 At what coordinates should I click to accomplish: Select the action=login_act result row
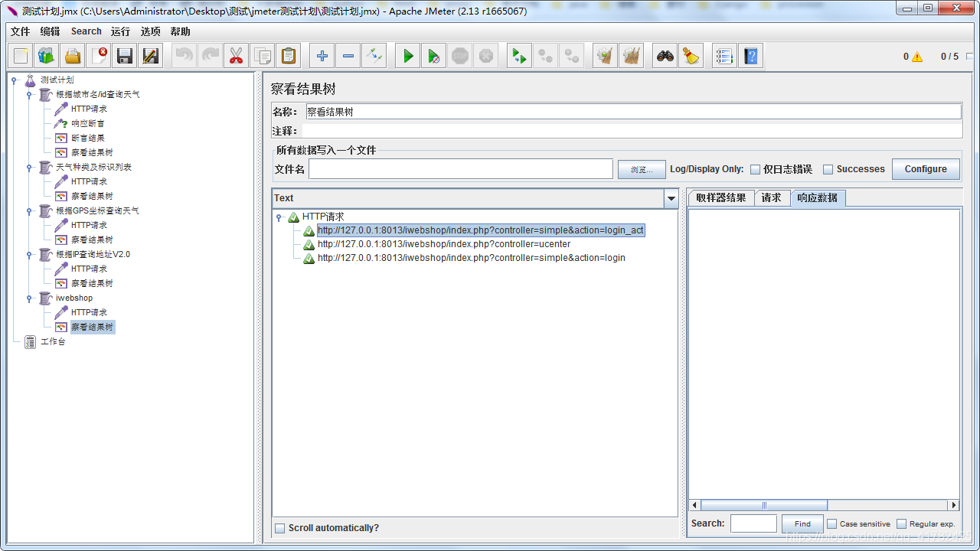[x=481, y=230]
